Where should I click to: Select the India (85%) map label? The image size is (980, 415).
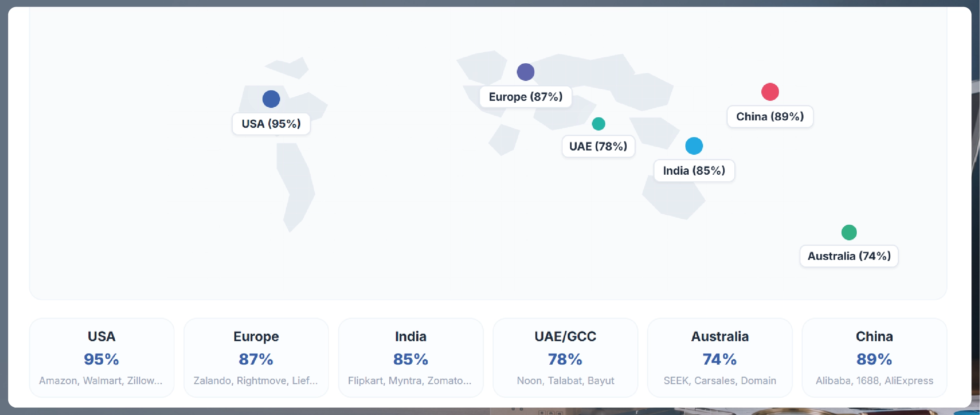pyautogui.click(x=694, y=170)
